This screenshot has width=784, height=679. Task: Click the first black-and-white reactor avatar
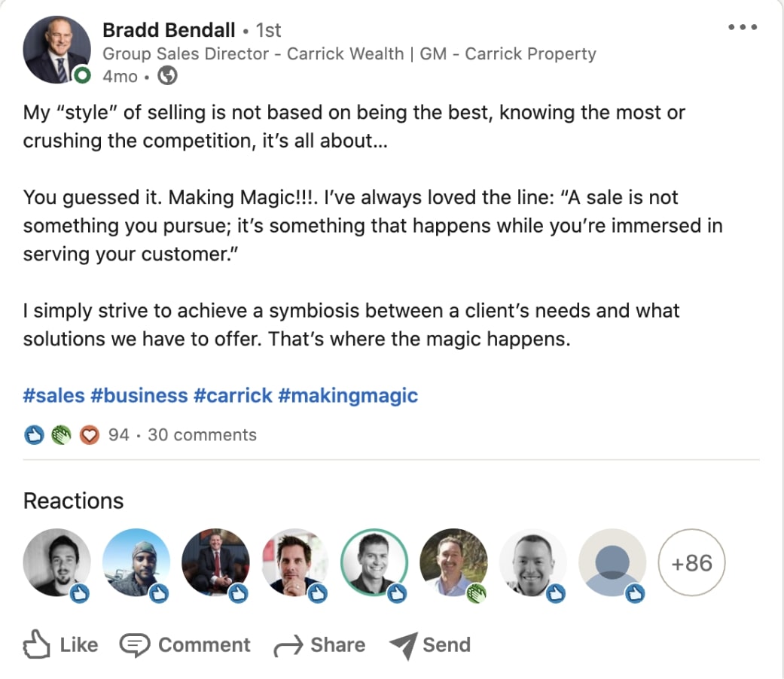pyautogui.click(x=56, y=563)
